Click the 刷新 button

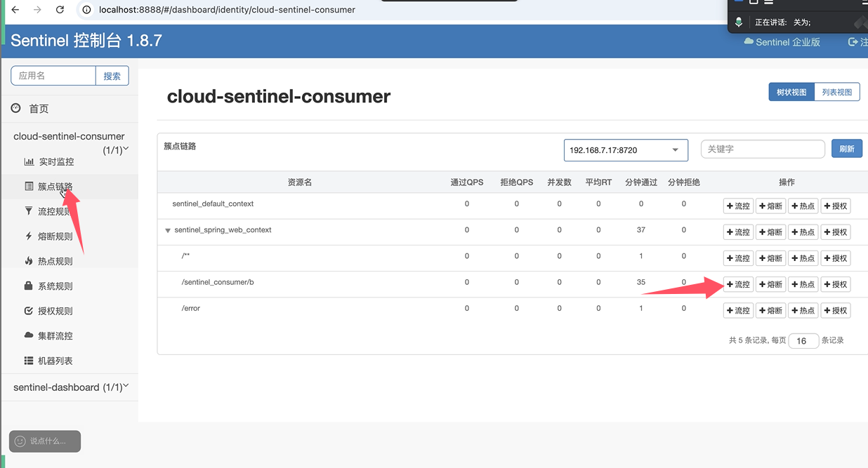coord(847,149)
